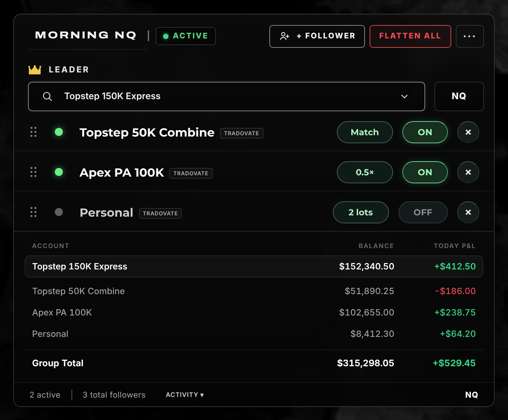This screenshot has height=420, width=508.
Task: Click the TRADOVATE tag on Topstep 50K Combine
Action: tap(242, 133)
